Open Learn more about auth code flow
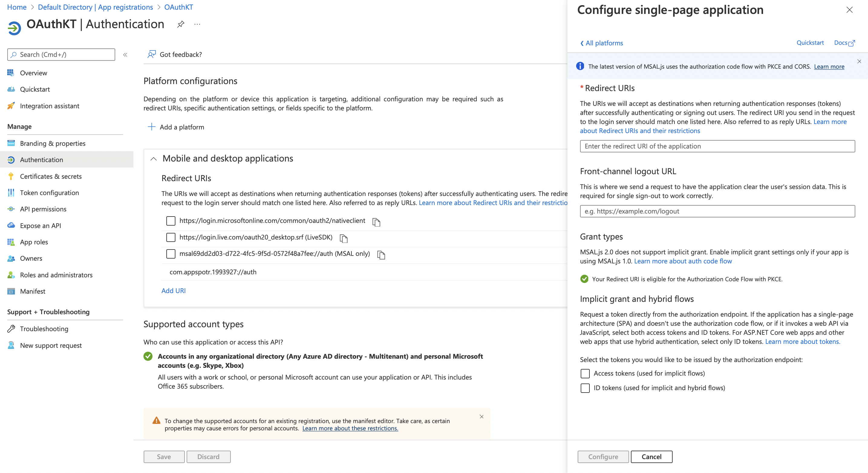The width and height of the screenshot is (868, 473). 683,261
